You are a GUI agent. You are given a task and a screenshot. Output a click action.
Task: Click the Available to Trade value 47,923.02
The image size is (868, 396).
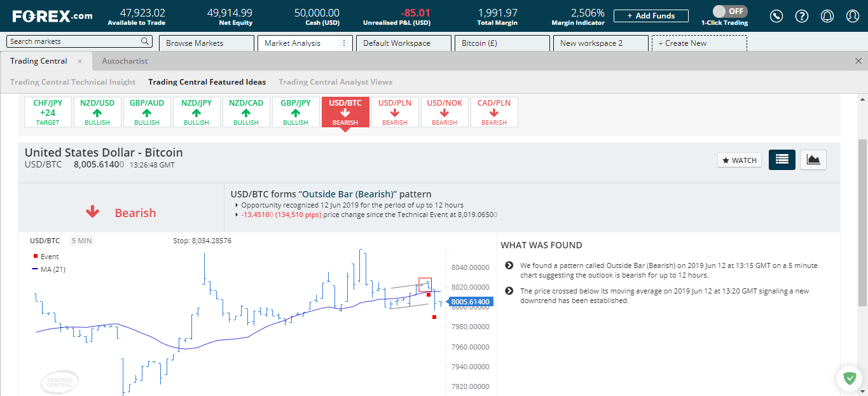(x=142, y=13)
